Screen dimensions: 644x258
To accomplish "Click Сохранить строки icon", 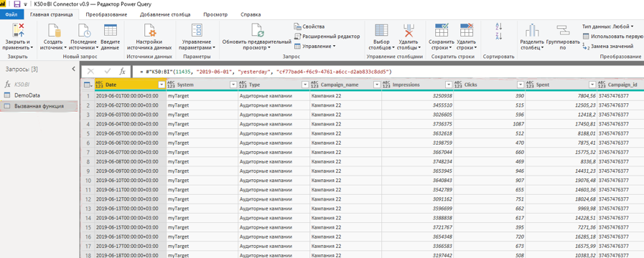I will pyautogui.click(x=442, y=31).
